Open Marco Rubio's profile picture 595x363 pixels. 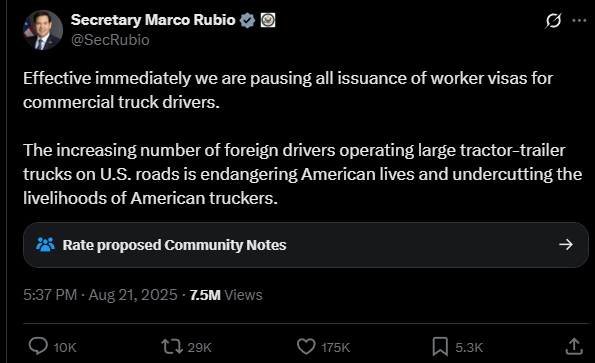(43, 30)
